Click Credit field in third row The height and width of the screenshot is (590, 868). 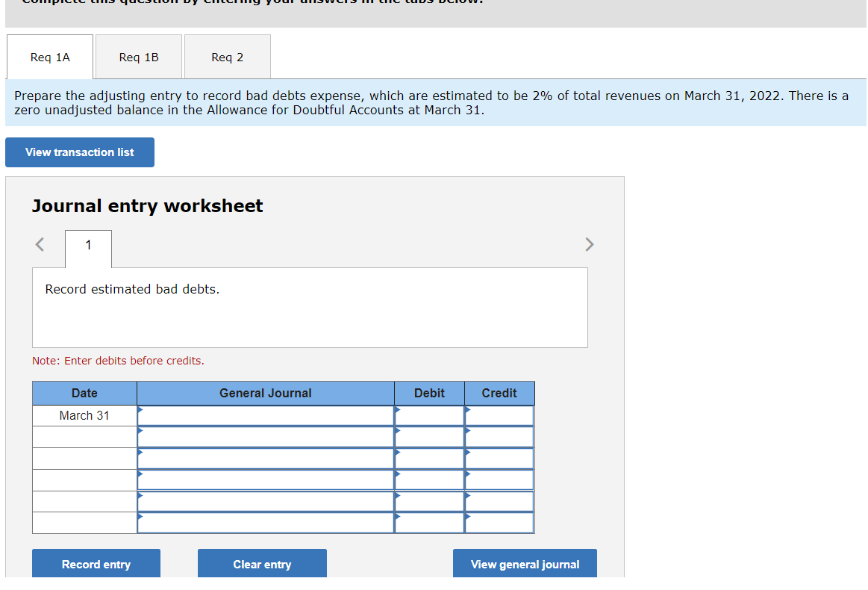[499, 459]
